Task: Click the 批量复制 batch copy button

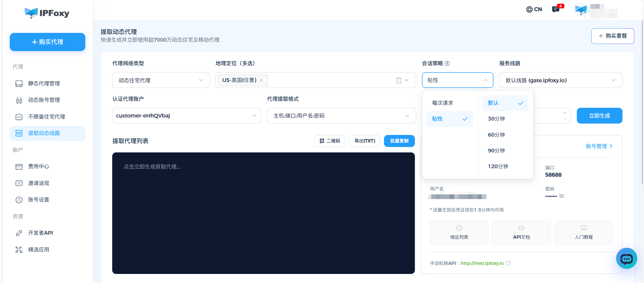Action: coord(399,141)
